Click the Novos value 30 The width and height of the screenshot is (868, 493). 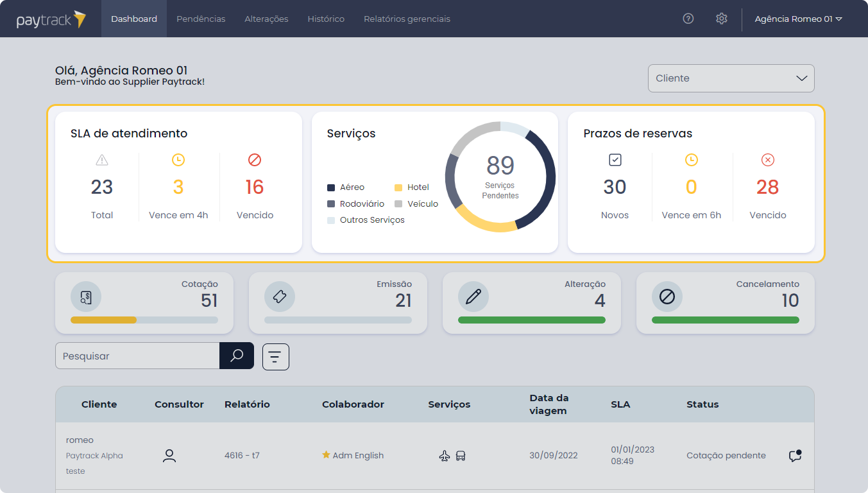coord(615,187)
